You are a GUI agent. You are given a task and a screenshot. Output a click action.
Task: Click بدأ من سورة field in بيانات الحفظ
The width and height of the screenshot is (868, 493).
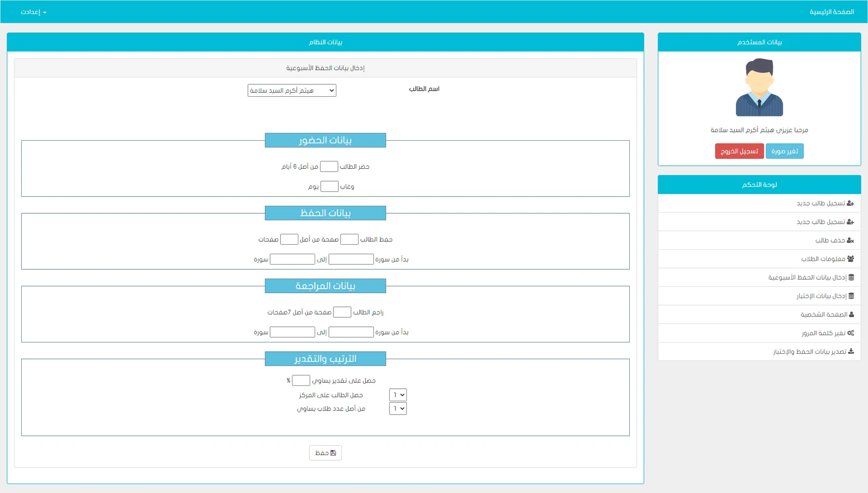351,259
